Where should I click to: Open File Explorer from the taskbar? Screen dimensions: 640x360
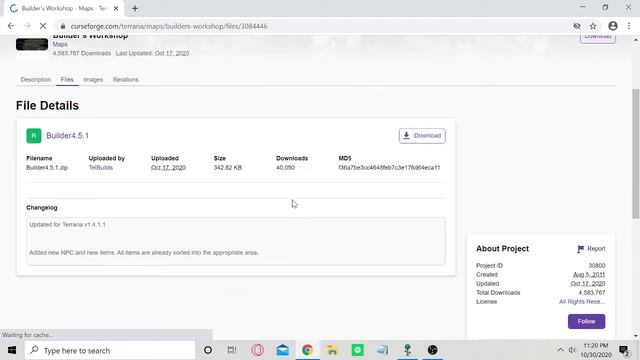pyautogui.click(x=332, y=350)
